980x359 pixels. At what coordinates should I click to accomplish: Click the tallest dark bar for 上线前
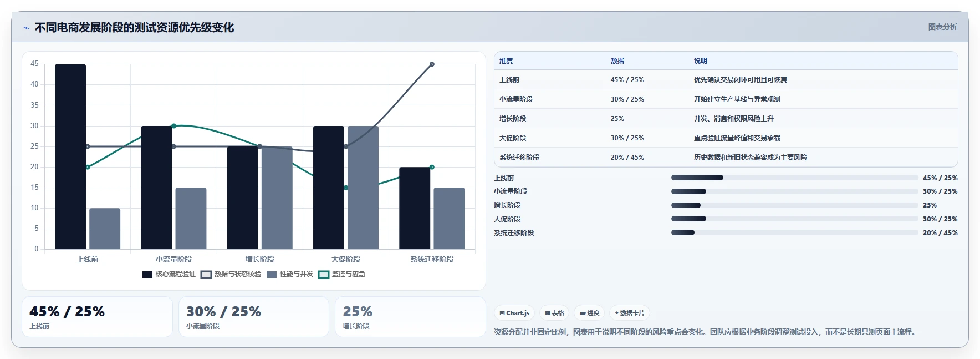click(70, 156)
